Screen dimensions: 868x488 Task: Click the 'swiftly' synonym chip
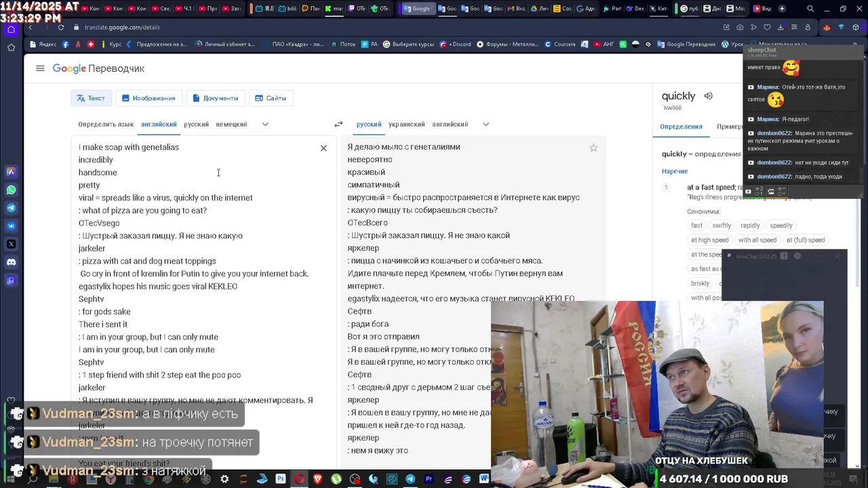coord(722,226)
